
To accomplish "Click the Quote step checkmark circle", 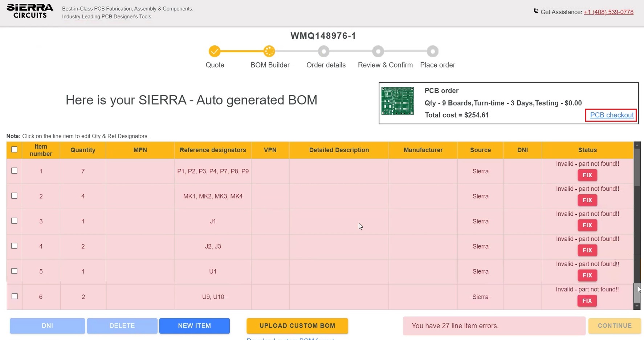I will 215,51.
